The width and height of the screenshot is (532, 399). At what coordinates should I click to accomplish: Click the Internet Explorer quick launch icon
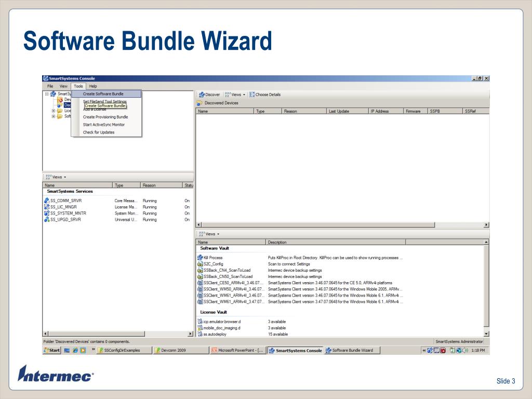click(x=75, y=350)
